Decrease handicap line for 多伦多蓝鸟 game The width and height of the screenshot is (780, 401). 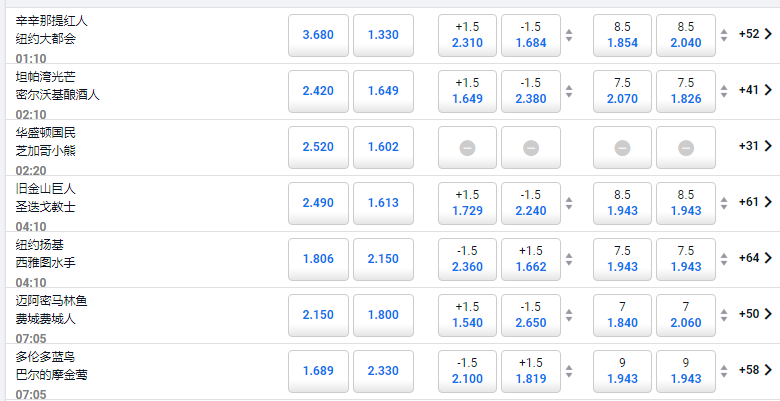(x=569, y=377)
